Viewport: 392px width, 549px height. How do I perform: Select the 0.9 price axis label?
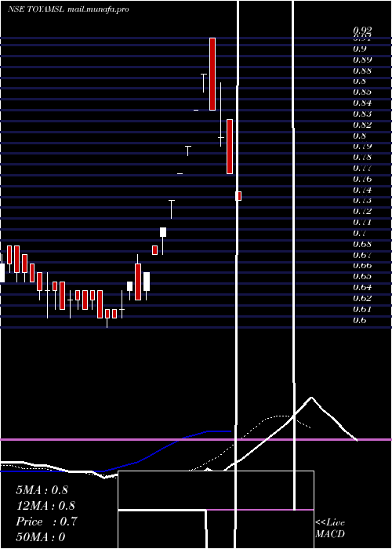[x=360, y=49]
